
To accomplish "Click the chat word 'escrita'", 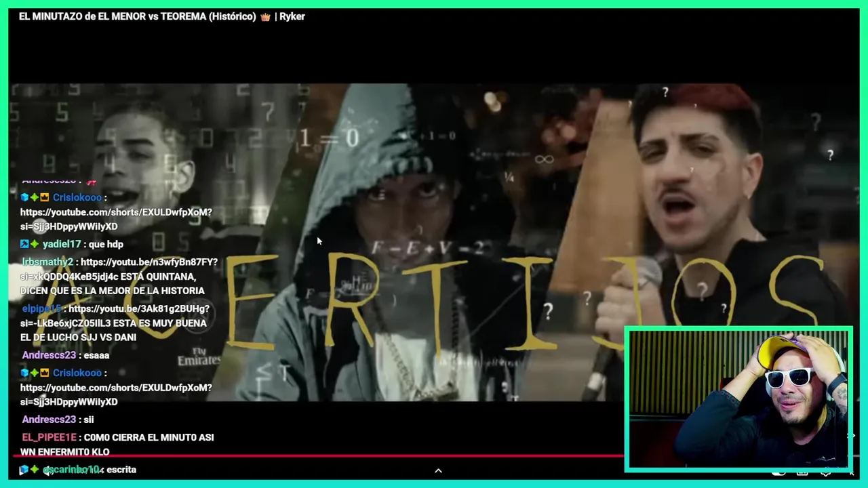I will tap(121, 469).
